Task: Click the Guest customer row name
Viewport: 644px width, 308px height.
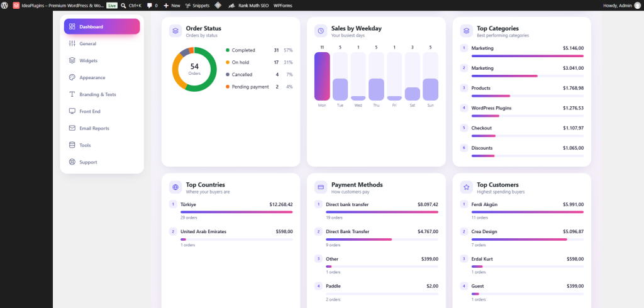Action: (478, 286)
